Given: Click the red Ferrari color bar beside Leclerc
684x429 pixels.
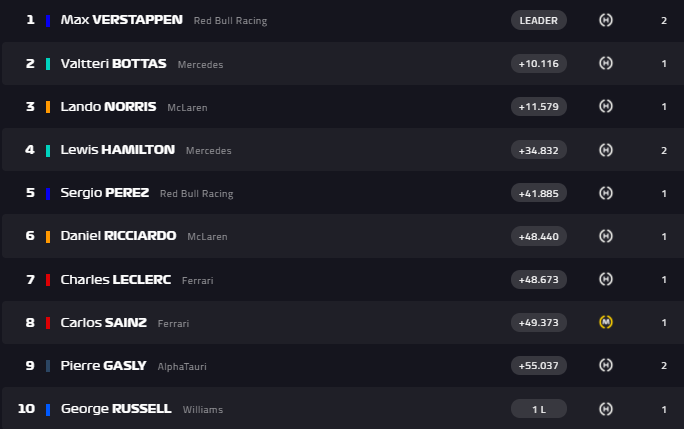Looking at the screenshot, I should [x=48, y=280].
